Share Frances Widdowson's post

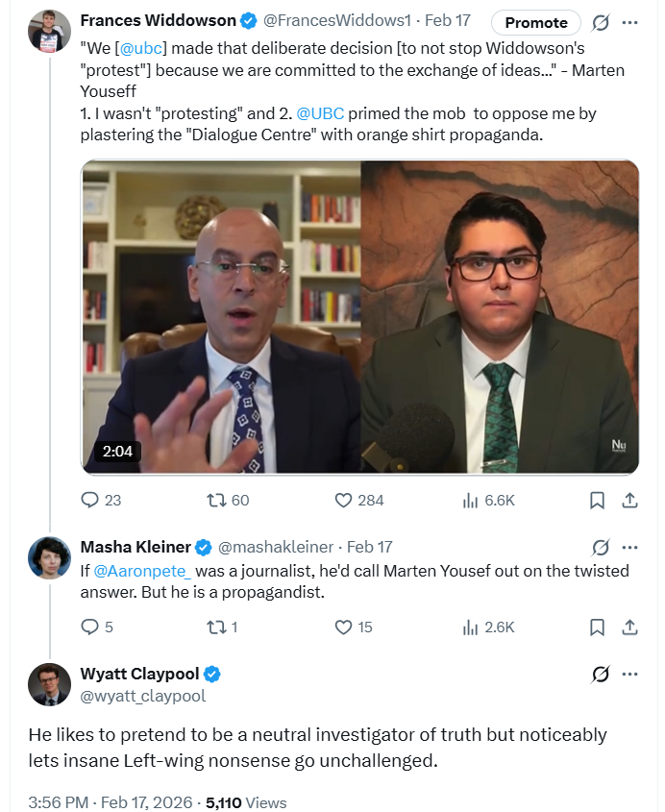point(630,500)
